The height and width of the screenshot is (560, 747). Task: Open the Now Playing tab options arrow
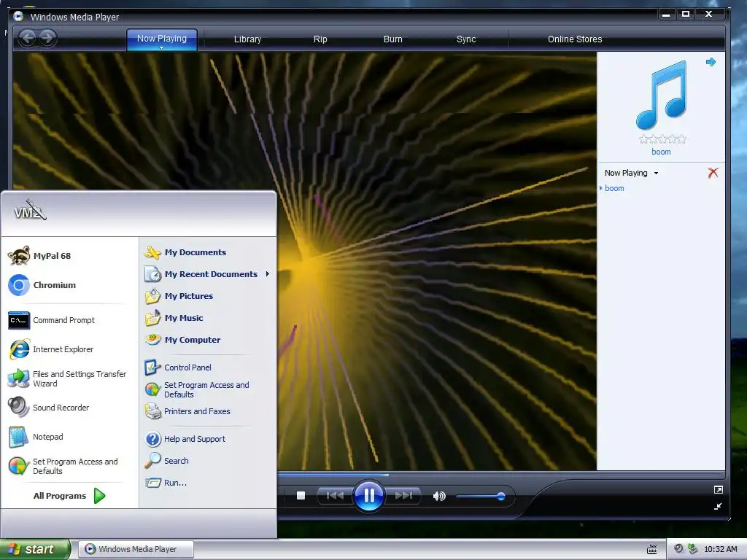click(161, 47)
